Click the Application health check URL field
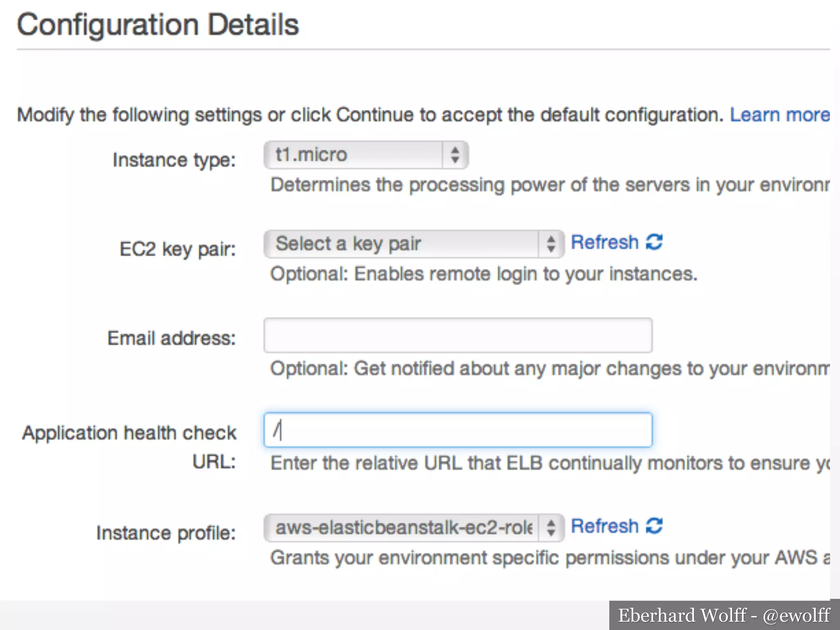The height and width of the screenshot is (630, 840). 458,430
